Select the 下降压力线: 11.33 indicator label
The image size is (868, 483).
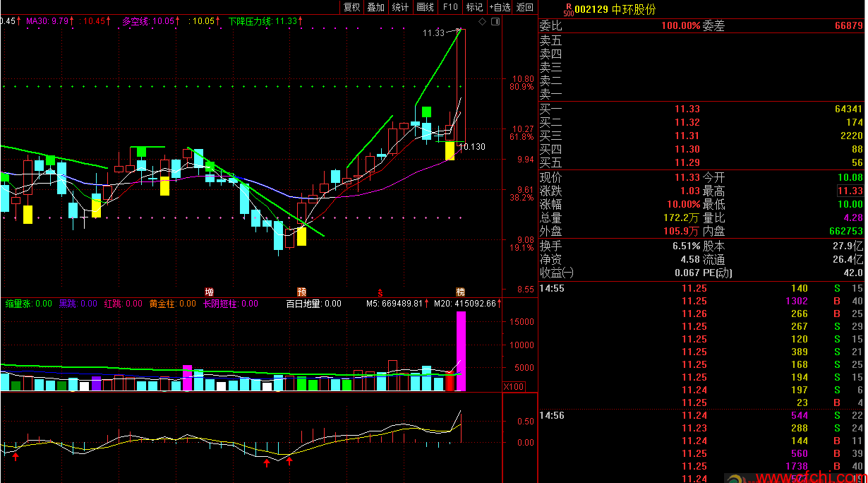tap(265, 21)
